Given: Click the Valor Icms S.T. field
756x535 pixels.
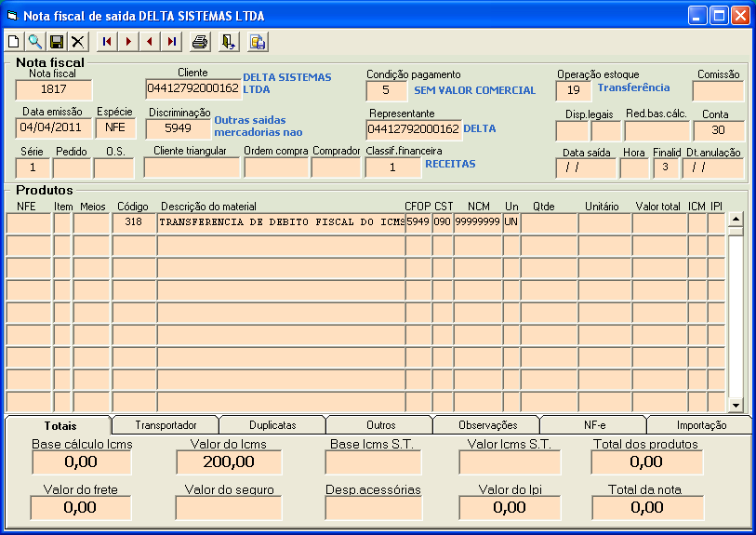Looking at the screenshot, I should click(x=510, y=462).
